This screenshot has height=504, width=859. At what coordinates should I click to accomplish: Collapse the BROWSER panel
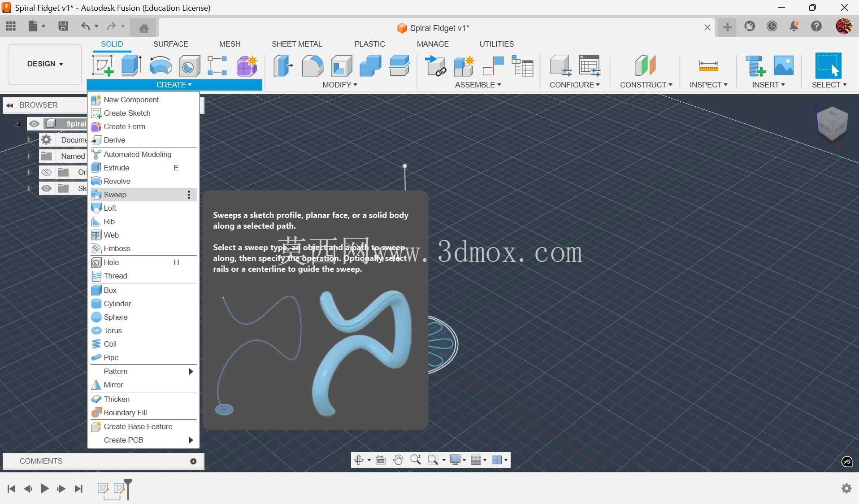click(x=9, y=105)
